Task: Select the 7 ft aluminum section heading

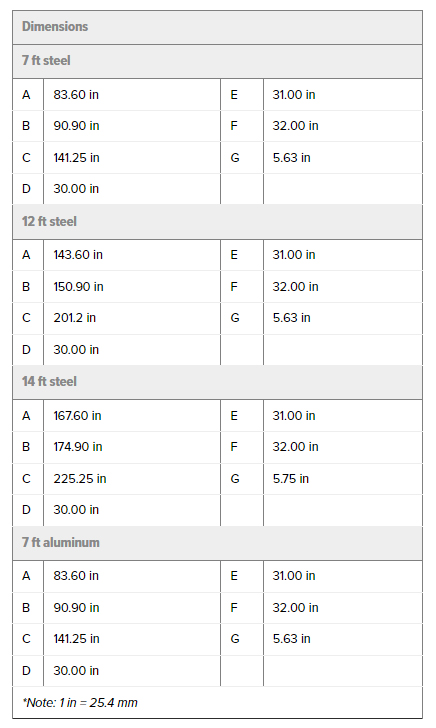Action: 61,542
